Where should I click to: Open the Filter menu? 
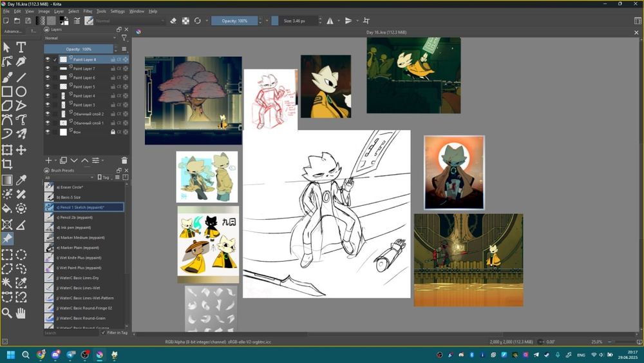tap(88, 11)
